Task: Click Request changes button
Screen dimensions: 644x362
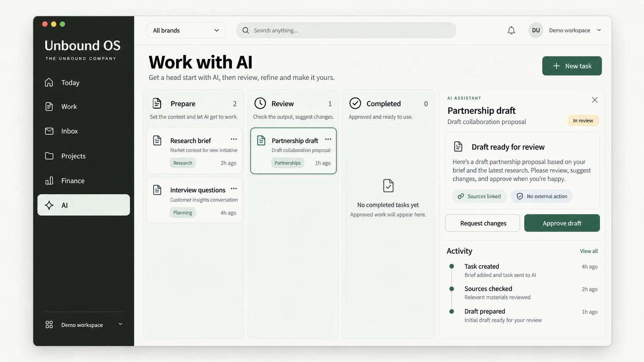Action: pos(483,223)
